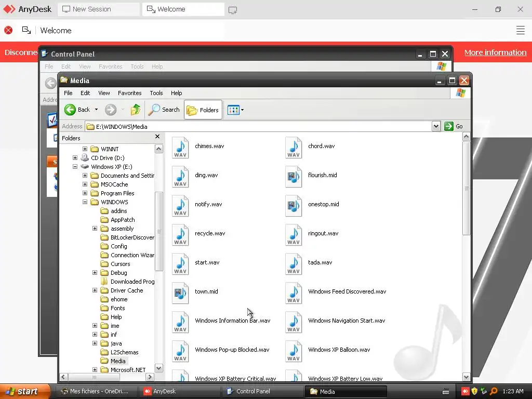Switch to the New Session tab

click(x=98, y=9)
